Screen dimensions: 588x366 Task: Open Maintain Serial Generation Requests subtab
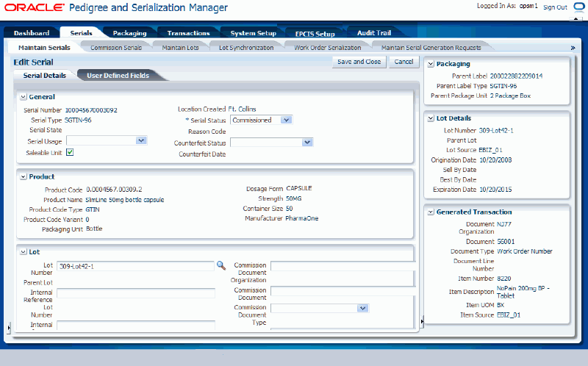click(431, 48)
